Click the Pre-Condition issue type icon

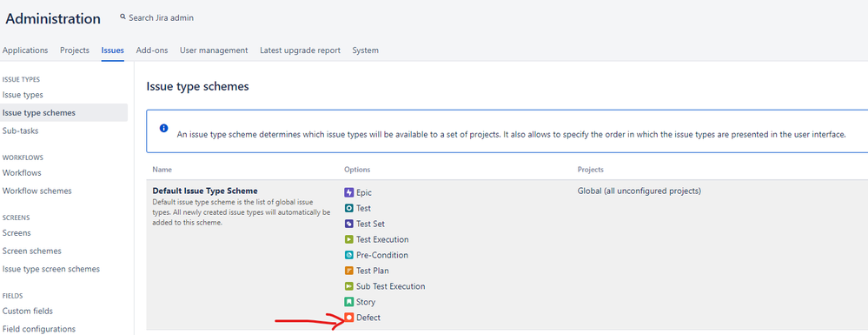pos(348,255)
